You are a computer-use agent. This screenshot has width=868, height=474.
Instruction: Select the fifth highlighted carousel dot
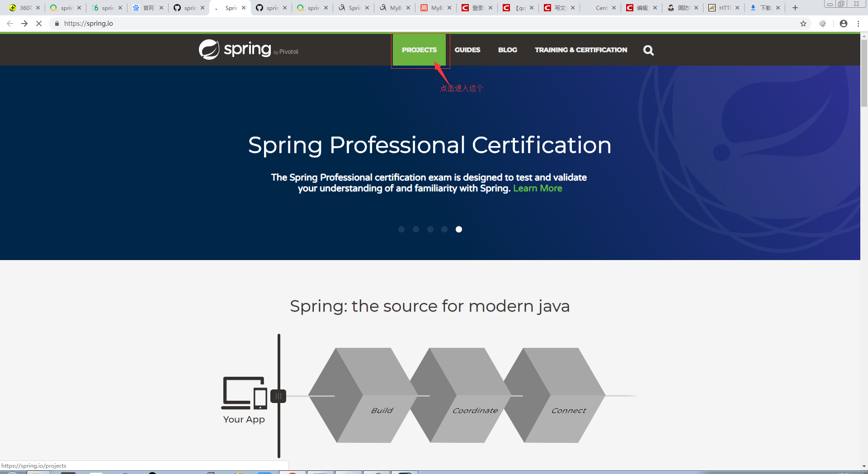[459, 229]
